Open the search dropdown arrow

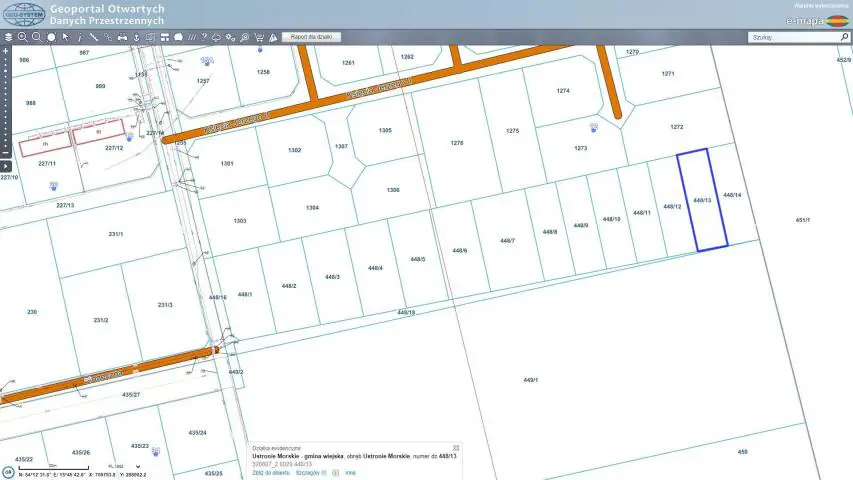[845, 37]
